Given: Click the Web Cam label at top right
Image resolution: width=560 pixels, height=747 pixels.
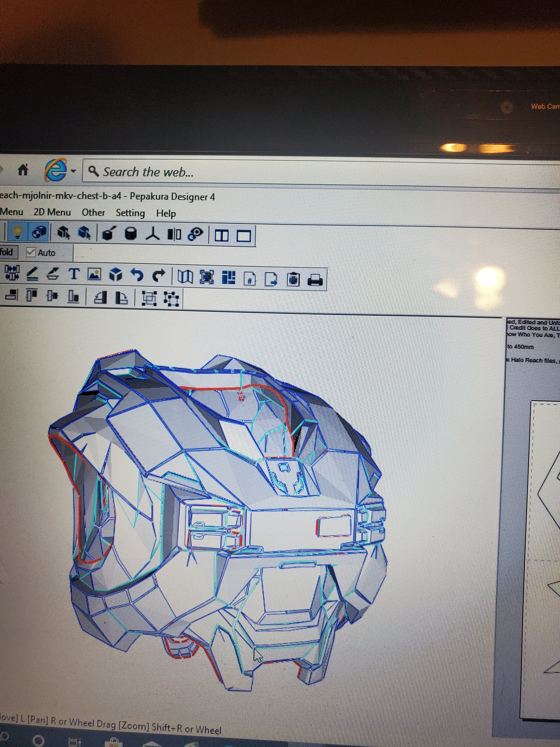Looking at the screenshot, I should (x=545, y=106).
